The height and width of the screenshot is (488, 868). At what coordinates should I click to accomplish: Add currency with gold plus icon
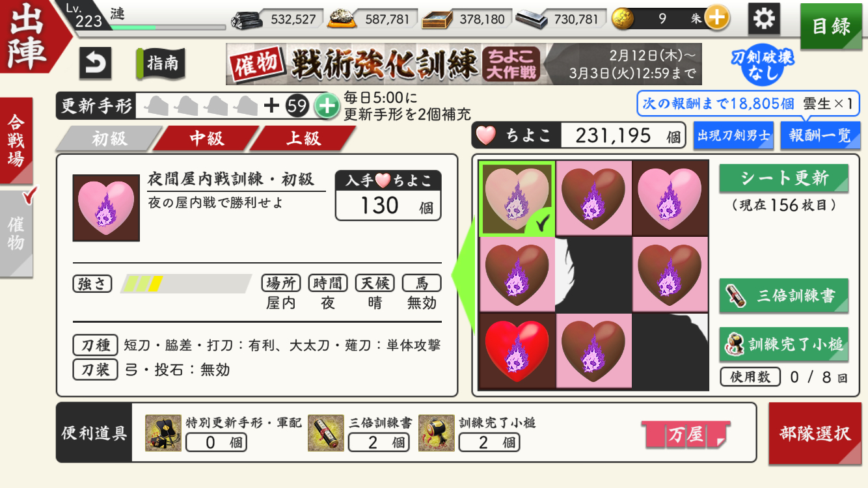click(716, 19)
